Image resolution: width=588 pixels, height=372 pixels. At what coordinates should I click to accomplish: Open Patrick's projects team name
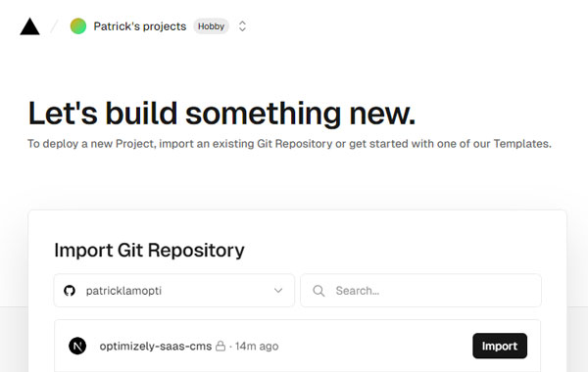pos(139,26)
